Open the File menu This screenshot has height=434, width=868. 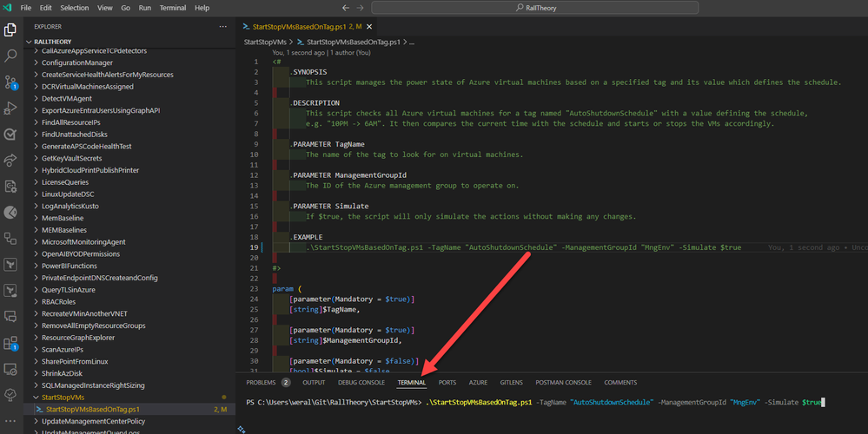coord(25,8)
